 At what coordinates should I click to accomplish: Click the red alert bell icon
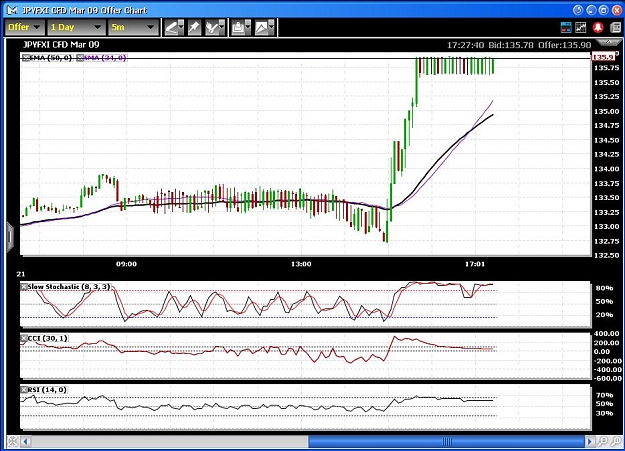(598, 27)
